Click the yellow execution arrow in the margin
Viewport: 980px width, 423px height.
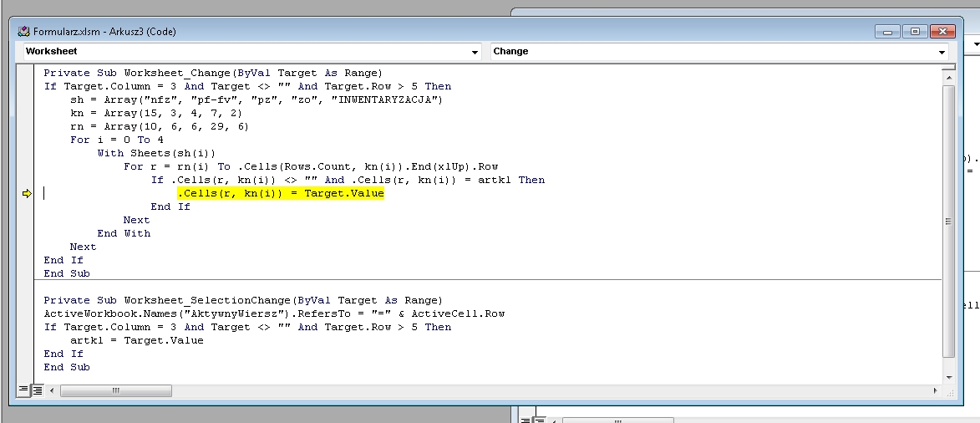(27, 194)
